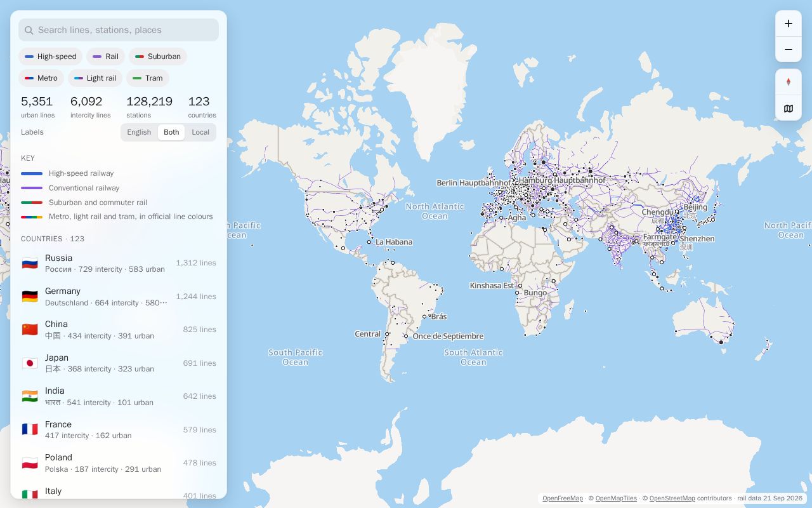
Task: Open the OpenMapTiles attribution link
Action: pos(616,498)
